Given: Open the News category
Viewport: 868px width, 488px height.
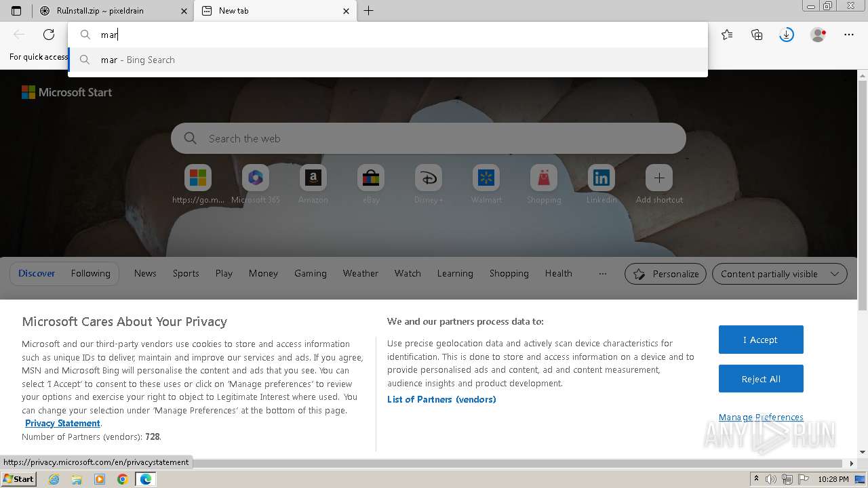Looking at the screenshot, I should 145,273.
